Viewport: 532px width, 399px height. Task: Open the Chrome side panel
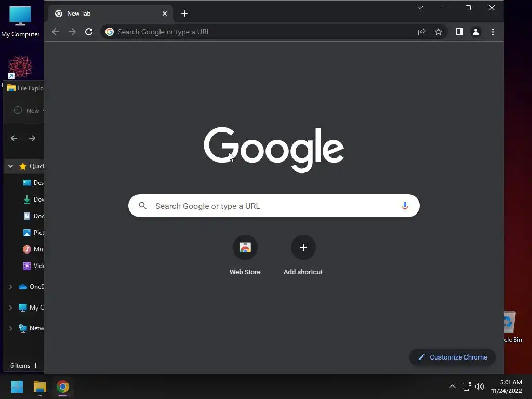pyautogui.click(x=459, y=32)
